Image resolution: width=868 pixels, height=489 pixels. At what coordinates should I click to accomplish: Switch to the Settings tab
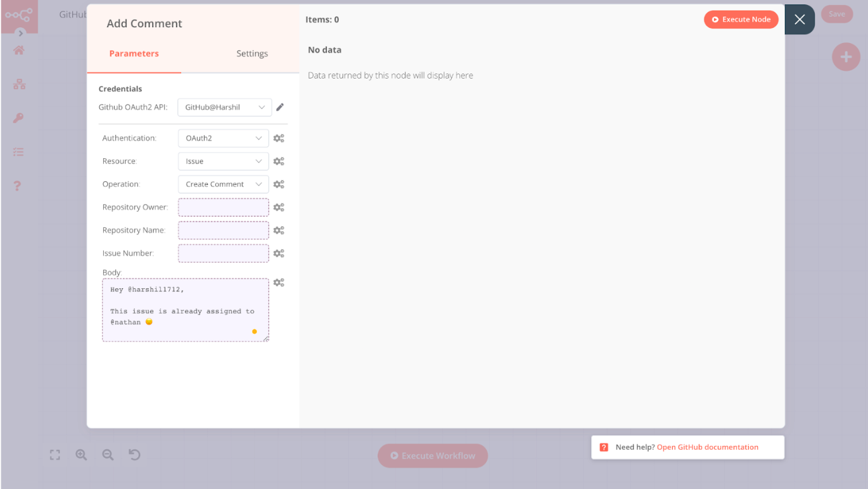(252, 53)
